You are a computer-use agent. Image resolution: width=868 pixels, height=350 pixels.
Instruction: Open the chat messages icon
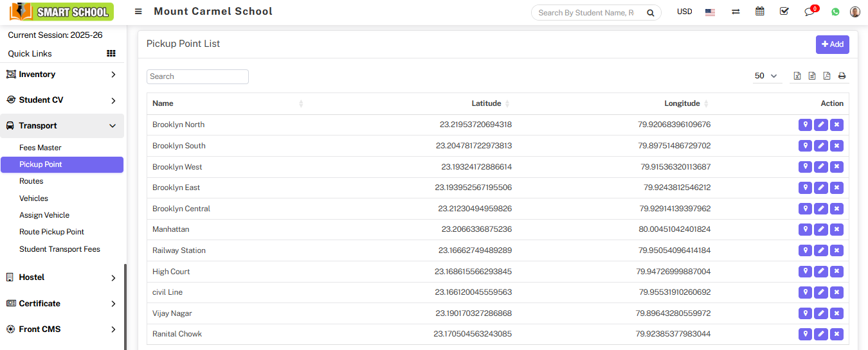(809, 12)
